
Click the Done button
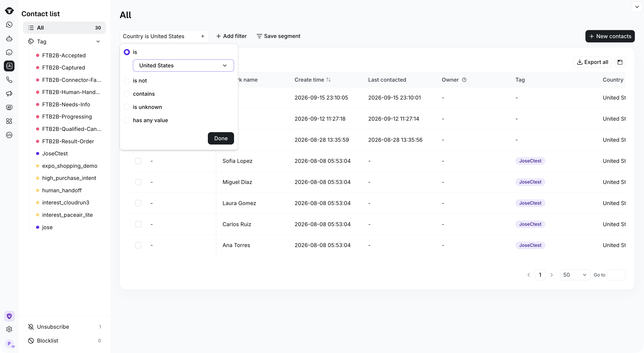tap(221, 138)
